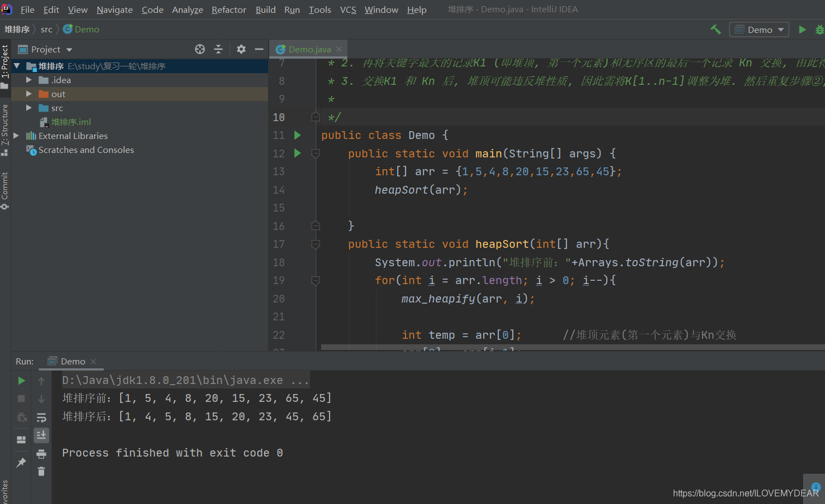Open the VCS menu
Viewport: 825px width, 504px height.
coord(348,9)
